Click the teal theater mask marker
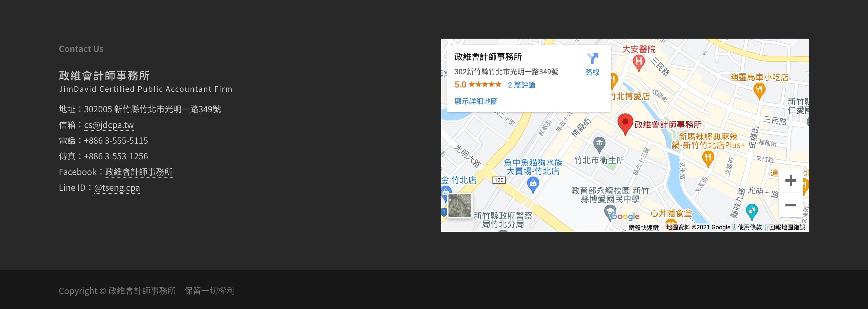This screenshot has height=309, width=868. pyautogui.click(x=752, y=212)
